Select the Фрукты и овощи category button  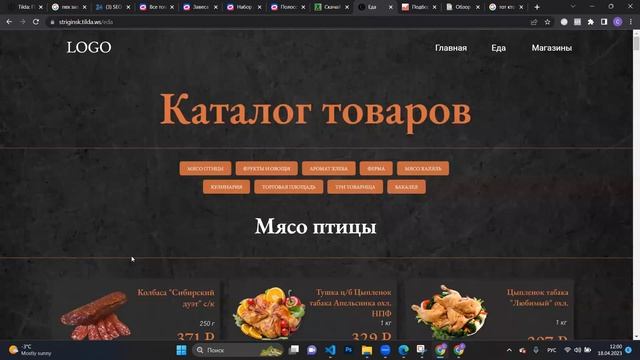pyautogui.click(x=267, y=168)
